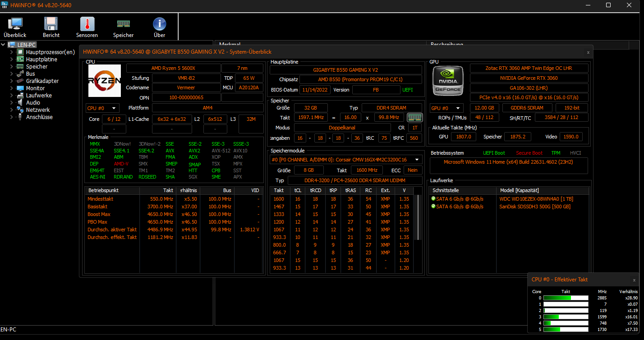Image resolution: width=644 pixels, height=340 pixels.
Task: Click the Laufwerke tree icon
Action: click(x=20, y=95)
